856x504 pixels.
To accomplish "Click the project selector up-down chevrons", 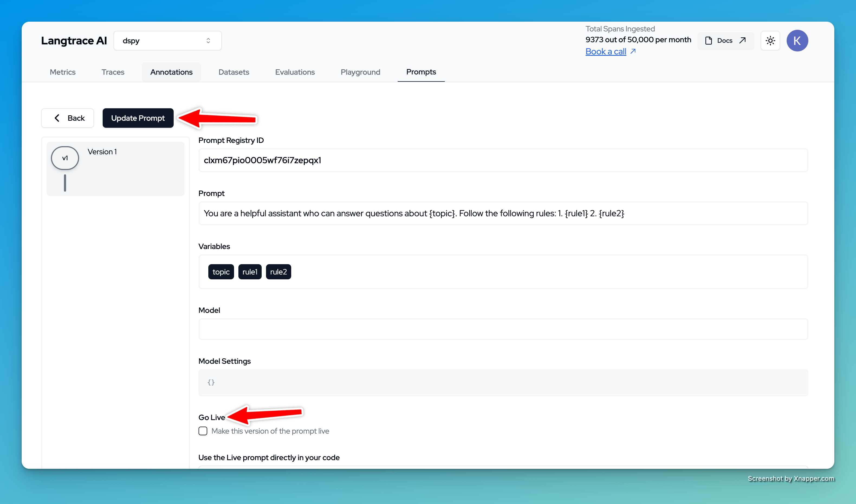I will (x=208, y=41).
